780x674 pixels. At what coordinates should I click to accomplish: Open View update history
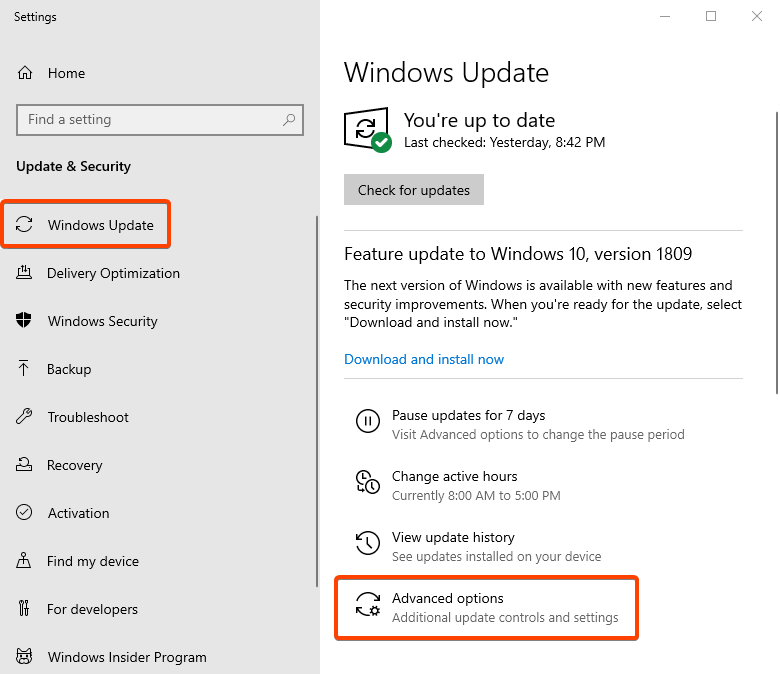(x=453, y=538)
